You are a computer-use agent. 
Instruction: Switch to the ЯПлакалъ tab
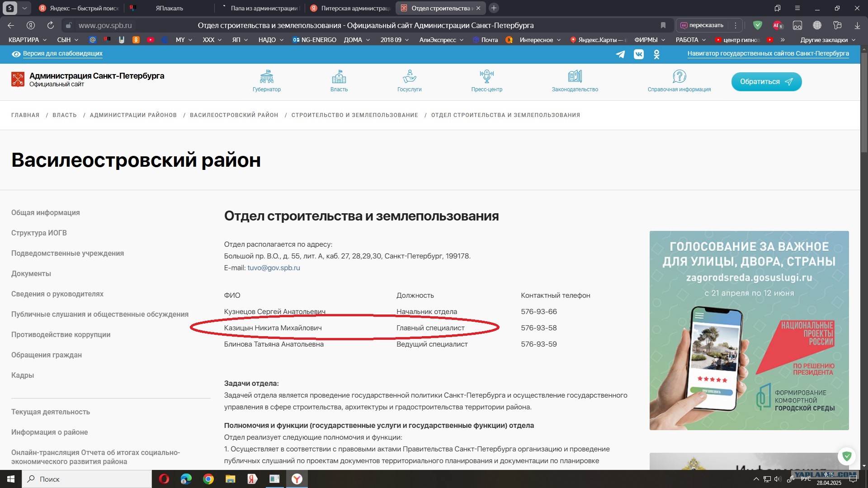[170, 8]
